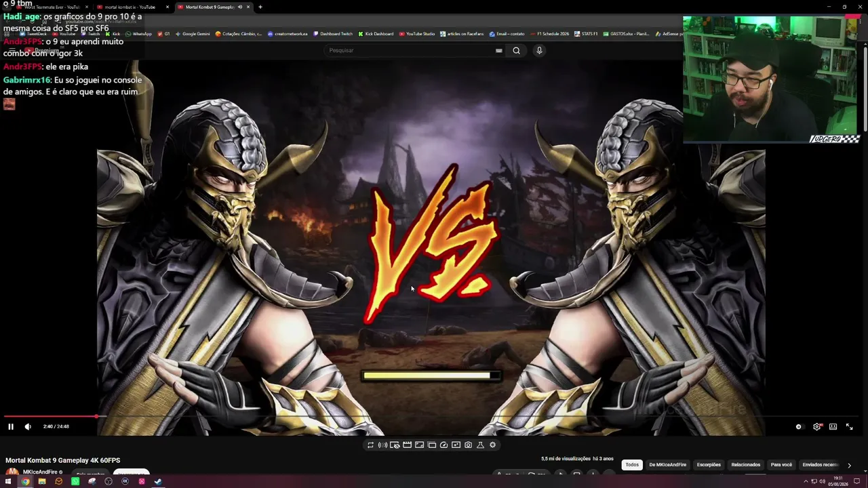Open Google Gemini bookmark

pos(193,34)
